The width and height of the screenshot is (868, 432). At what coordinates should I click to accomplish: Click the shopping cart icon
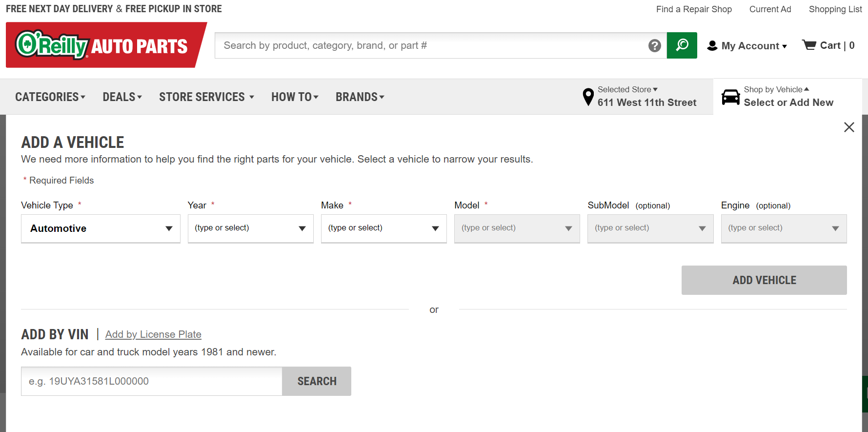[x=809, y=45]
